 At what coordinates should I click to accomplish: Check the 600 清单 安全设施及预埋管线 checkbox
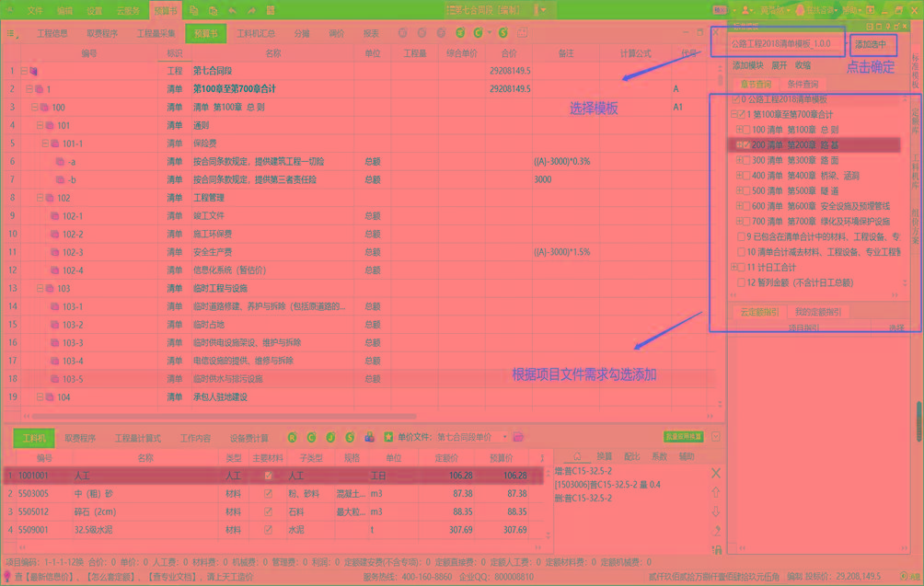pyautogui.click(x=746, y=206)
